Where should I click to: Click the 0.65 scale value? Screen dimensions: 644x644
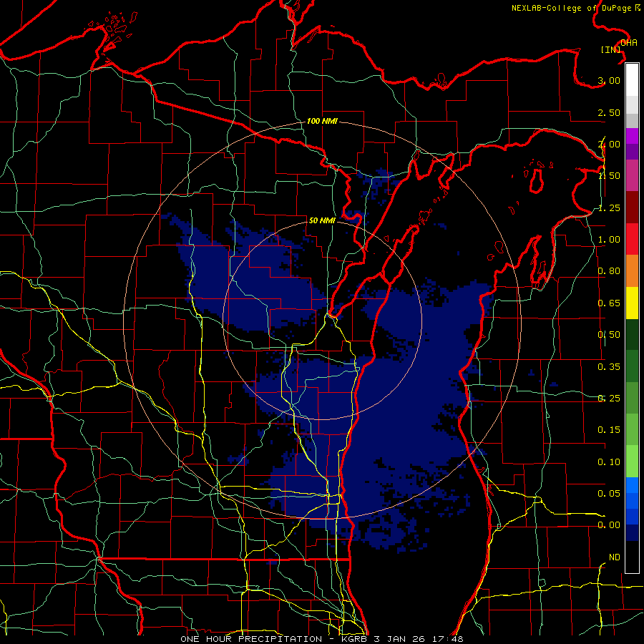click(x=609, y=303)
